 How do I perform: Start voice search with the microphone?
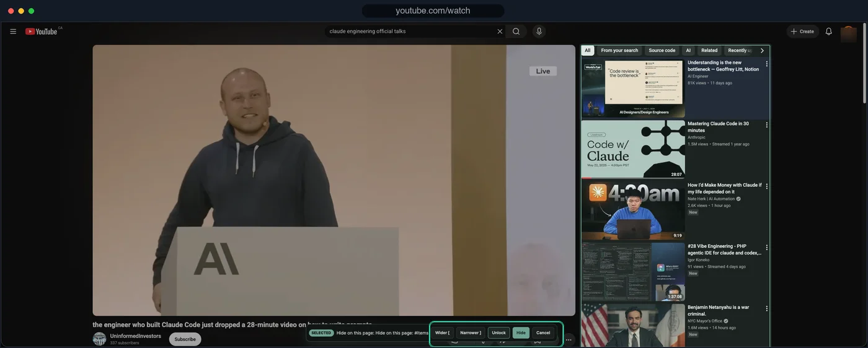point(539,32)
